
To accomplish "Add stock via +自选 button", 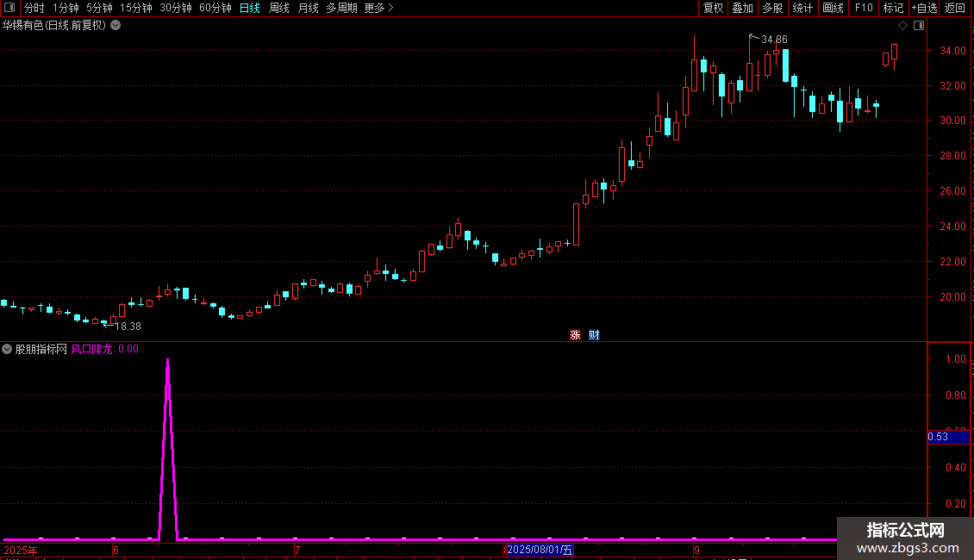I will click(x=924, y=8).
